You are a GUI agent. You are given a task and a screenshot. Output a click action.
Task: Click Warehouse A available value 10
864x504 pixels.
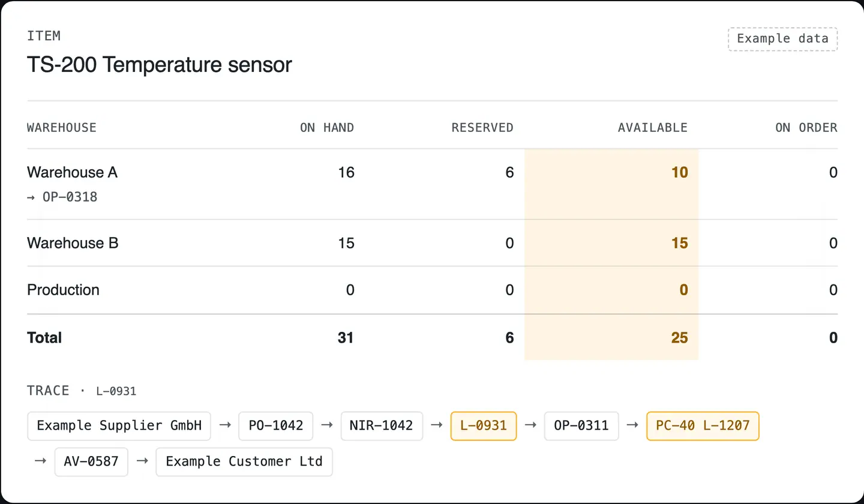pos(679,173)
